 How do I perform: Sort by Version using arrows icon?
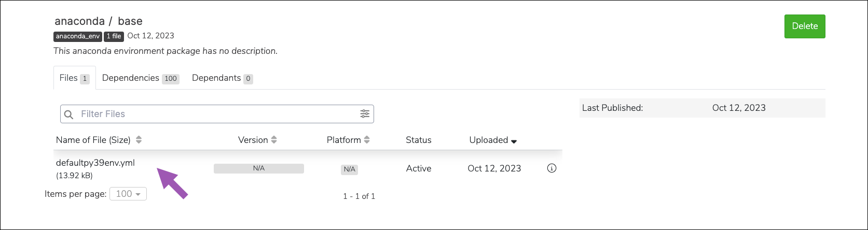click(274, 140)
